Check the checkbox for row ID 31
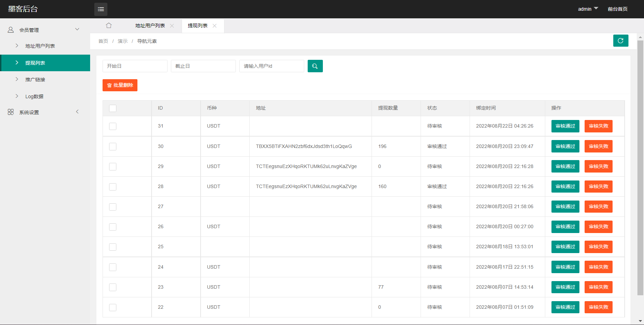 coord(113,126)
